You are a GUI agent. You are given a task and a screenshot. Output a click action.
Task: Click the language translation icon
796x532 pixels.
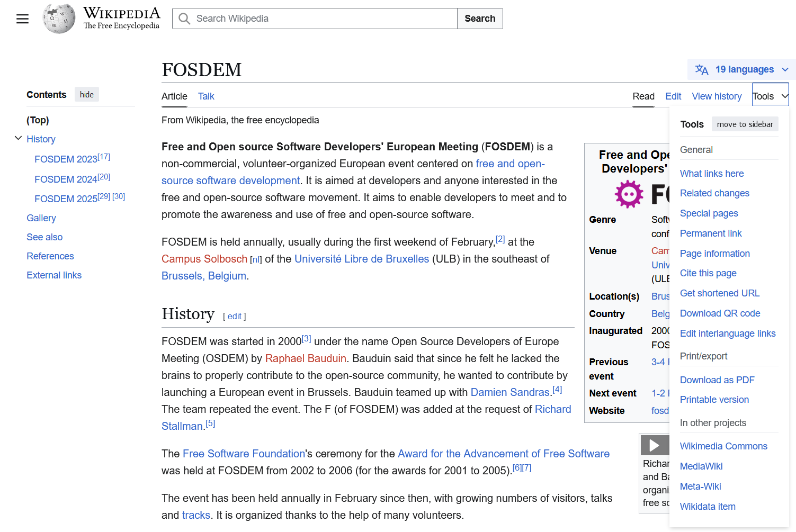point(702,69)
